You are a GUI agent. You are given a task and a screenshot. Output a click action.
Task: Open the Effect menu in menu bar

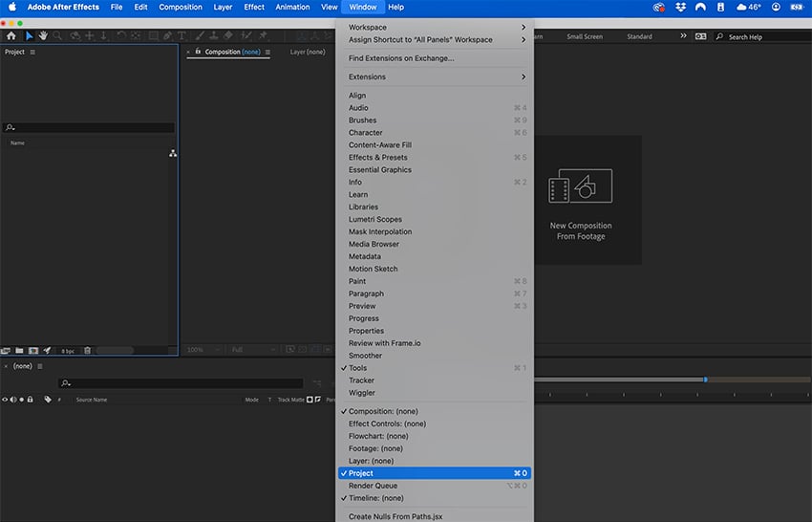click(x=254, y=8)
